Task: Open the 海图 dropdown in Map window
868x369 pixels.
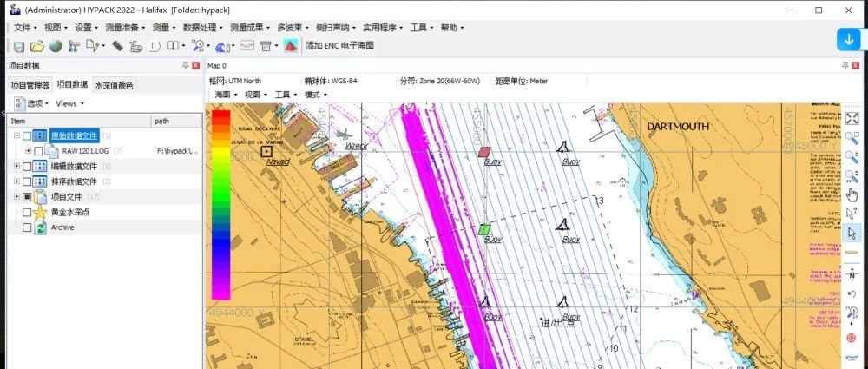Action: (x=226, y=95)
